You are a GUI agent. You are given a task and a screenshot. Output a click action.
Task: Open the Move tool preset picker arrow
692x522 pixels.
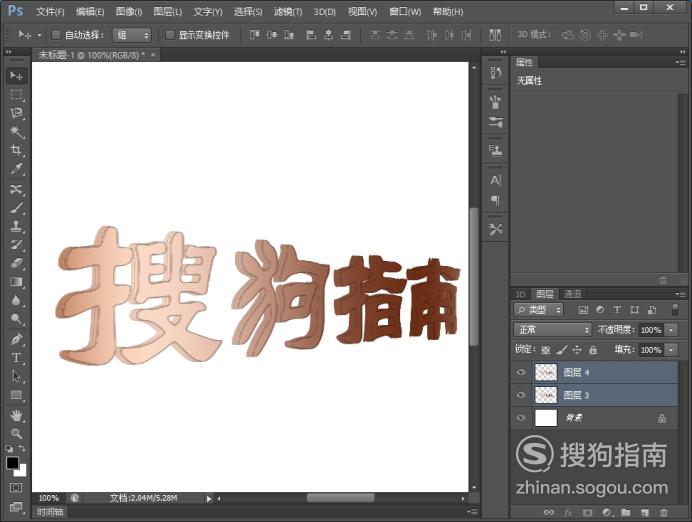(x=39, y=35)
